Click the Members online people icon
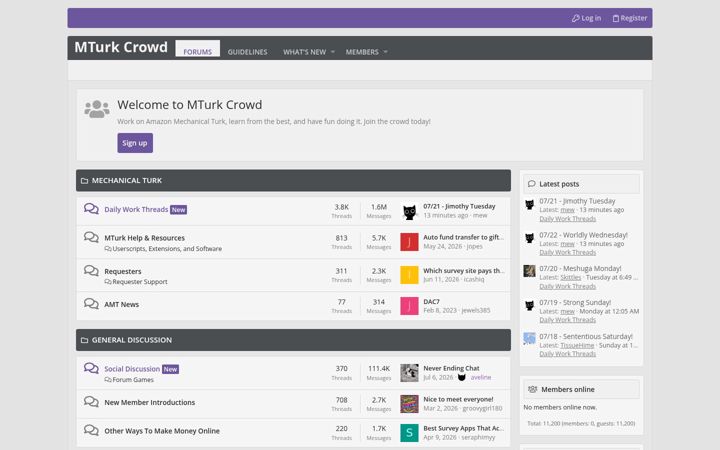 tap(533, 389)
